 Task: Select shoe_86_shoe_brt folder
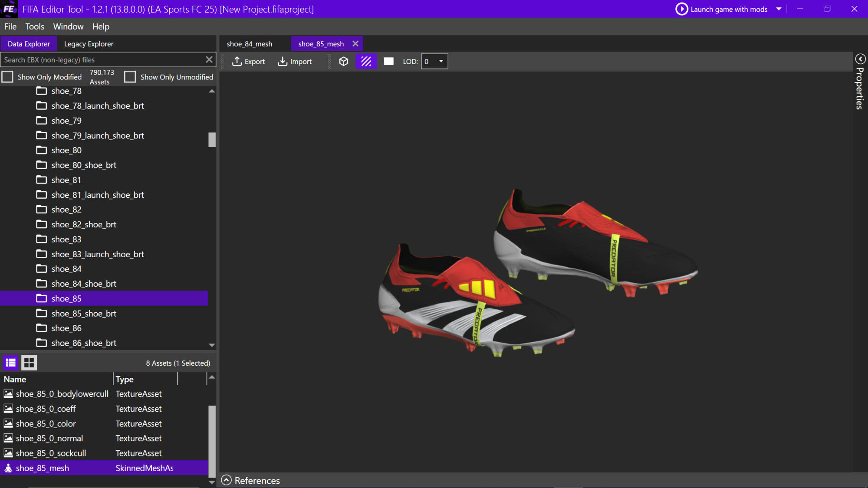pos(84,343)
